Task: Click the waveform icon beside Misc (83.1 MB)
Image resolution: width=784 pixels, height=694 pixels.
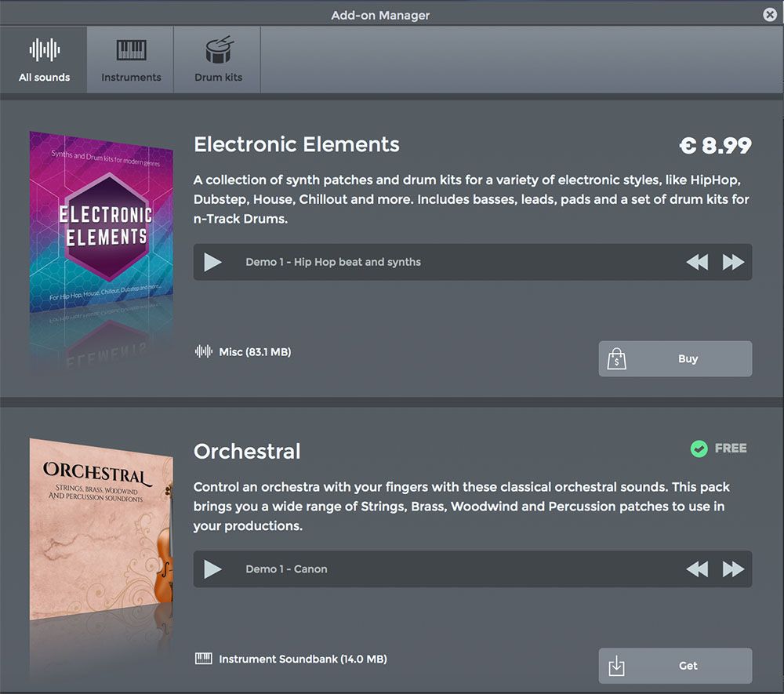Action: pos(204,351)
